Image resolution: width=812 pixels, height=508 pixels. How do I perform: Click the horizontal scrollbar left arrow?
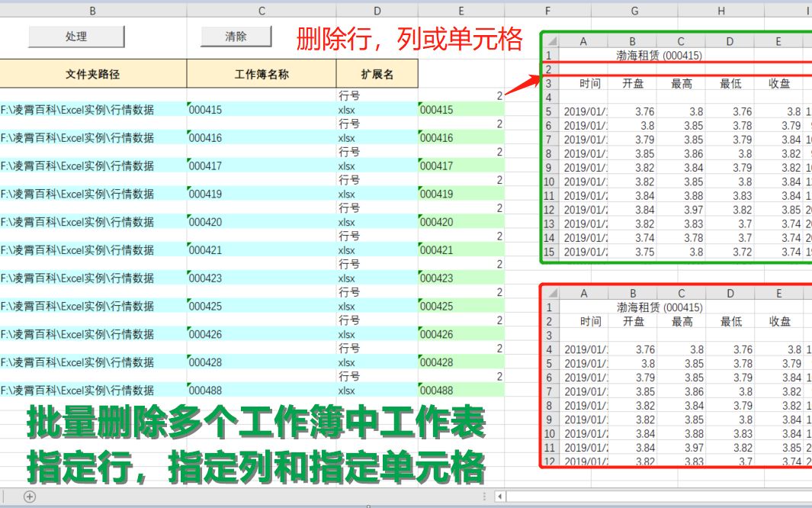(500, 497)
